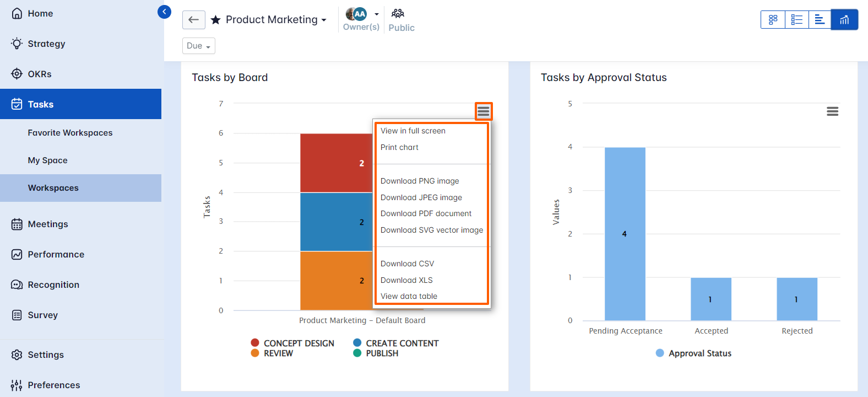The width and height of the screenshot is (868, 397).
Task: Choose Print chart from the menu
Action: point(399,147)
